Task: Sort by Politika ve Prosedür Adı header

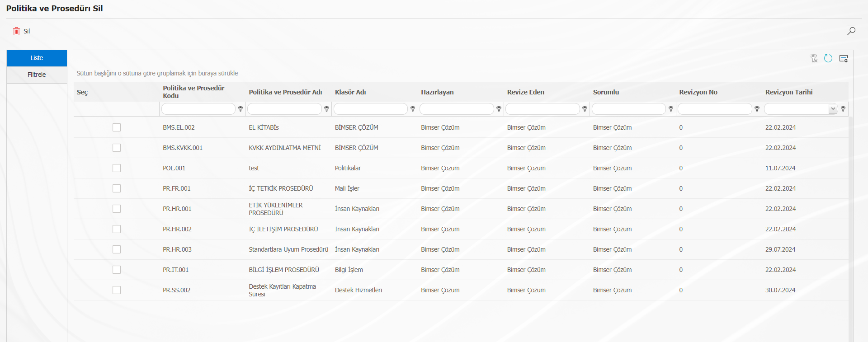Action: coord(285,92)
